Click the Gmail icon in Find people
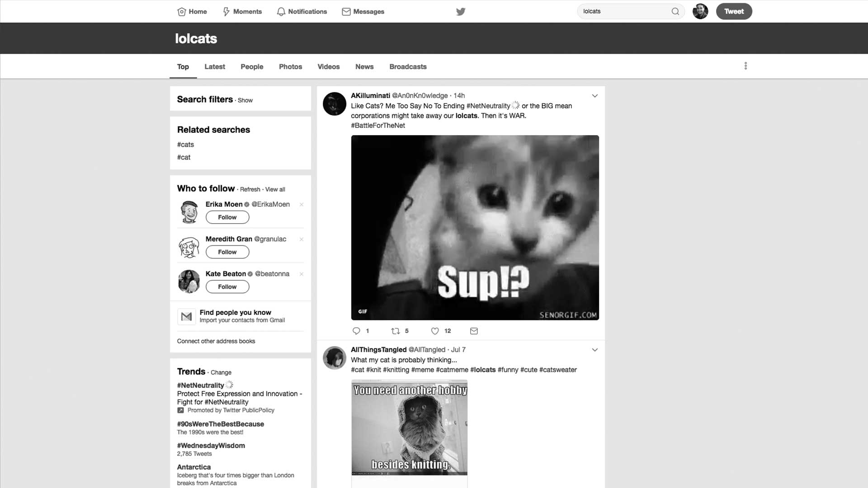 (186, 317)
